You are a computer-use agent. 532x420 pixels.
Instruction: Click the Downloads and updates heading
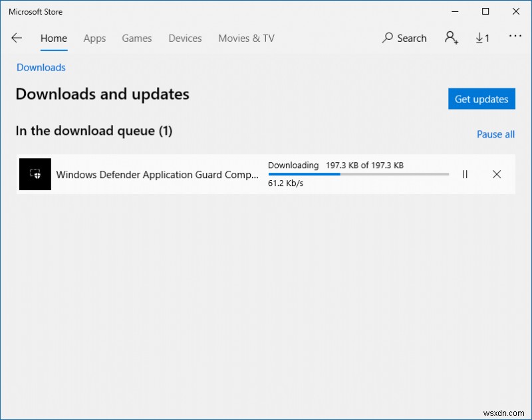coord(102,94)
